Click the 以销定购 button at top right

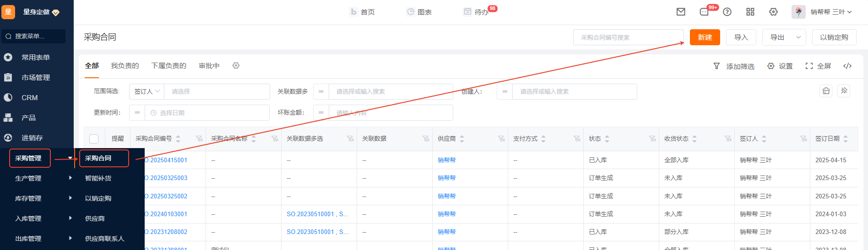(834, 37)
